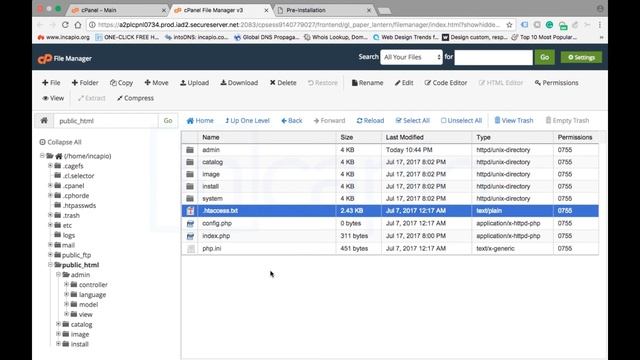Collapse the public_html tree folder
640x360 pixels.
pos(50,264)
